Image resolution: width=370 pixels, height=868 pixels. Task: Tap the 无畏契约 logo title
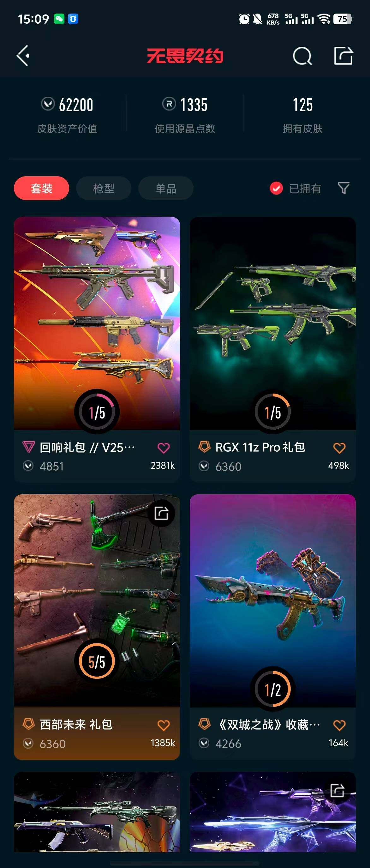click(x=185, y=56)
